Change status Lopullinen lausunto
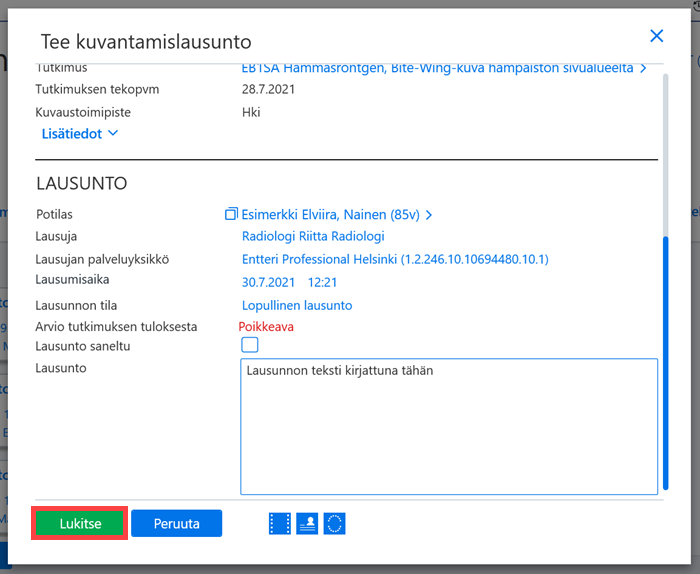The width and height of the screenshot is (700, 574). click(x=297, y=305)
